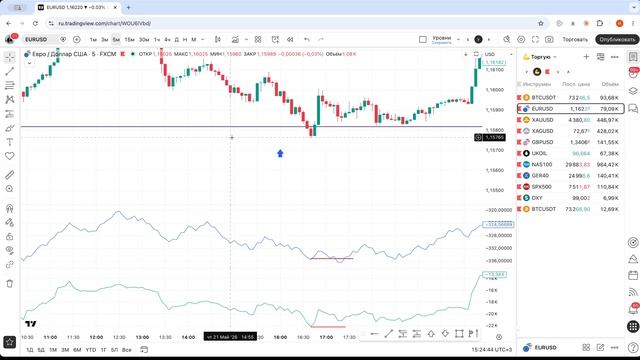The width and height of the screenshot is (640, 360).
Task: Select UKOIL row in watchlist
Action: coord(570,153)
